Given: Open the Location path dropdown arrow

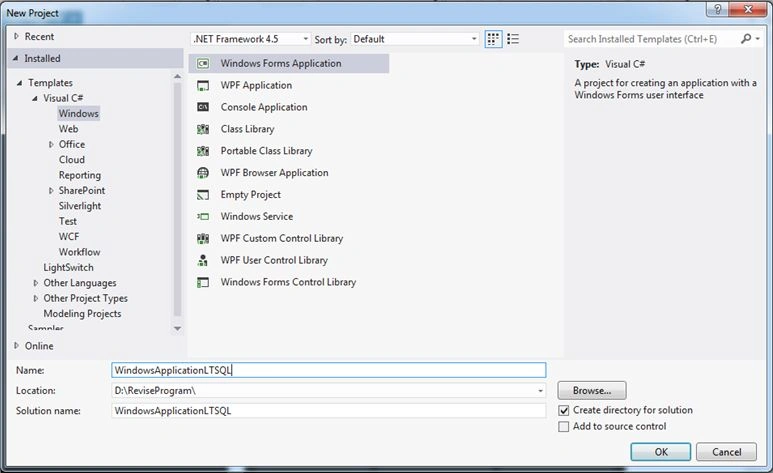Looking at the screenshot, I should coord(540,391).
